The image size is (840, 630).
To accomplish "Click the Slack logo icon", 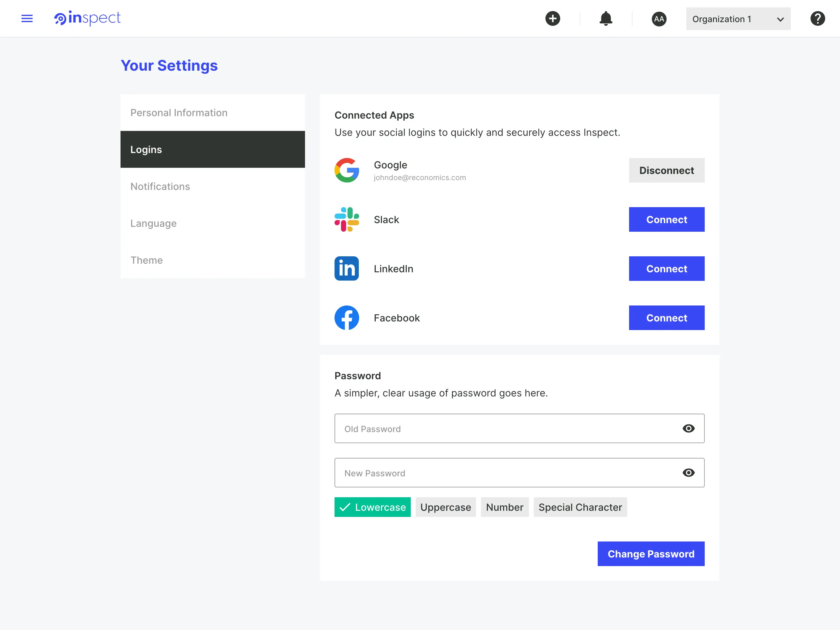I will click(x=347, y=219).
